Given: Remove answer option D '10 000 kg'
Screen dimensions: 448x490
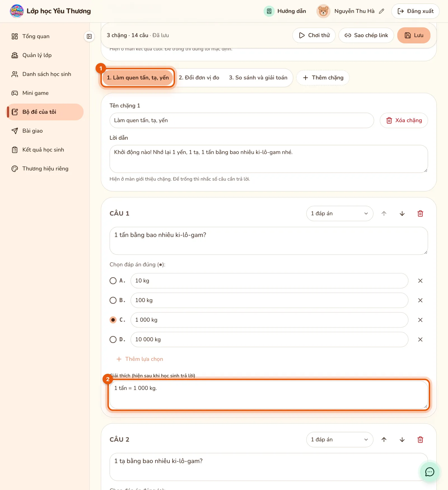Looking at the screenshot, I should [x=420, y=339].
